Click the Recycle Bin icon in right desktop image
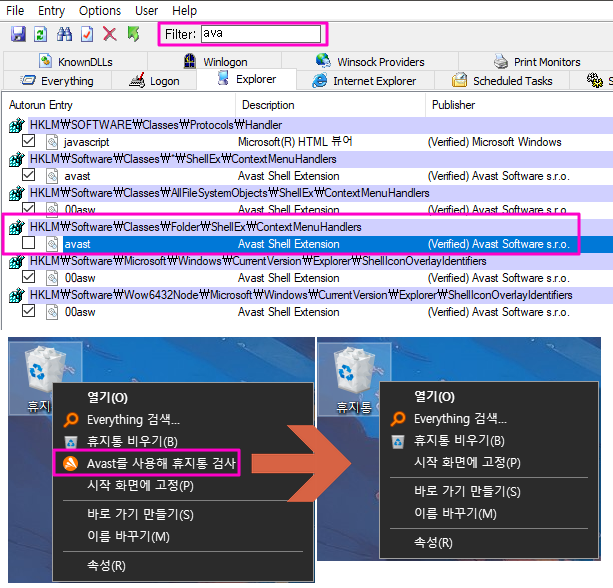Viewport: 613px width, 588px height. coord(353,370)
